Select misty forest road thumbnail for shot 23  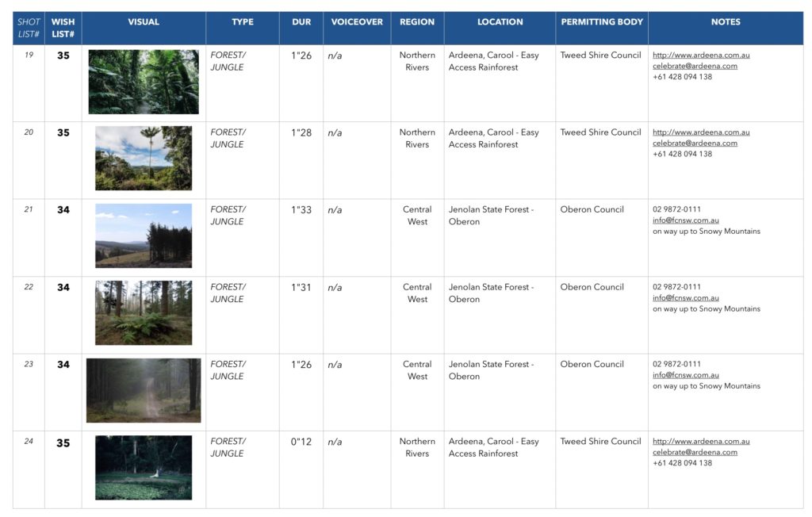tap(144, 390)
